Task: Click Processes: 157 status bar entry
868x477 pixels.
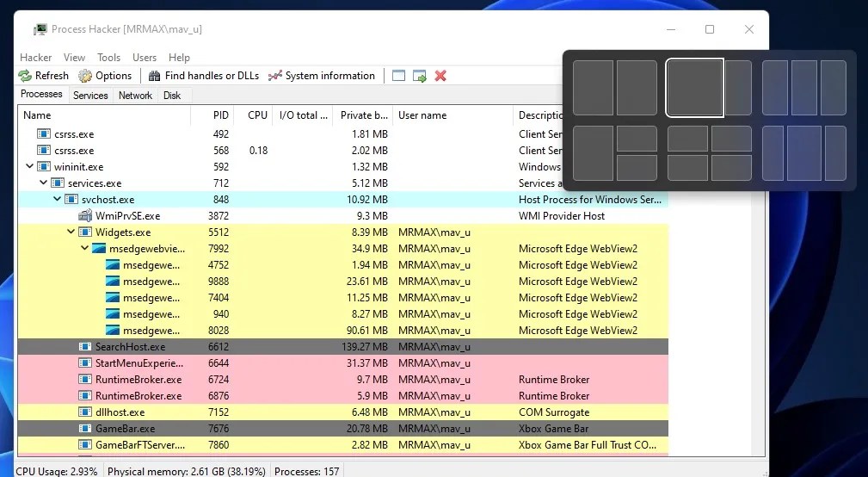Action: click(x=306, y=472)
